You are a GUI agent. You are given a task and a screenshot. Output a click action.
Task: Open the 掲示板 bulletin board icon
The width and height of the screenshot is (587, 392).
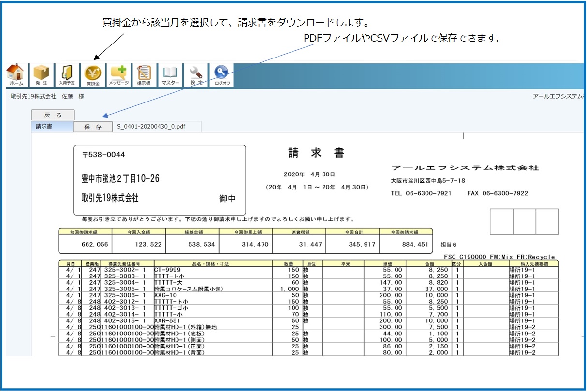click(x=144, y=76)
